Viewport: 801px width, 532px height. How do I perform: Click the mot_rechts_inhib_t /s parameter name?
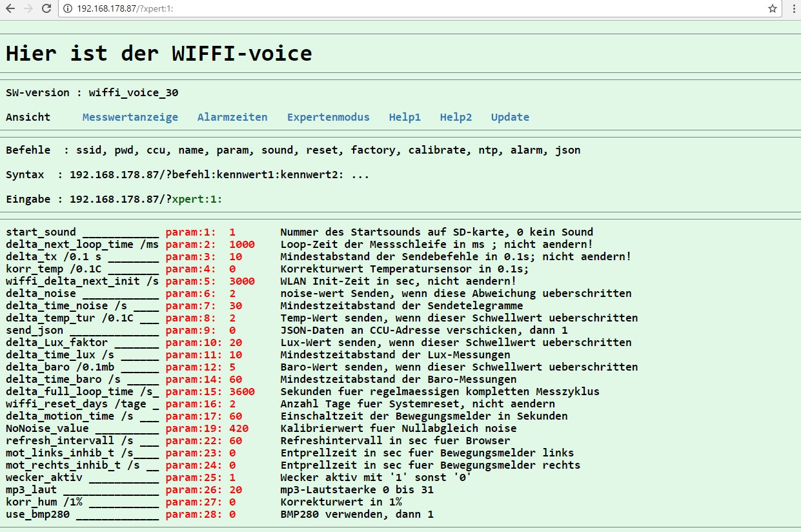click(x=73, y=465)
